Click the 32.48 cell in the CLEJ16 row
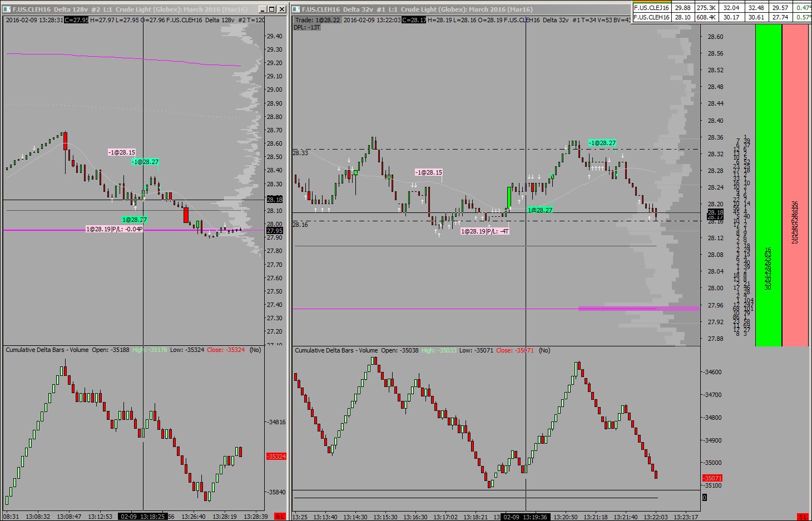The image size is (812, 521). tap(756, 8)
